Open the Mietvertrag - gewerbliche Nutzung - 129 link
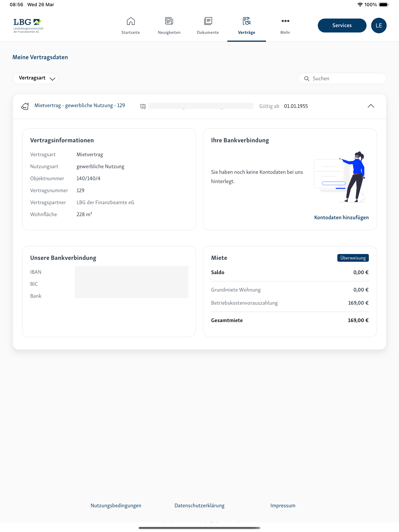This screenshot has height=532, width=399. 80,106
